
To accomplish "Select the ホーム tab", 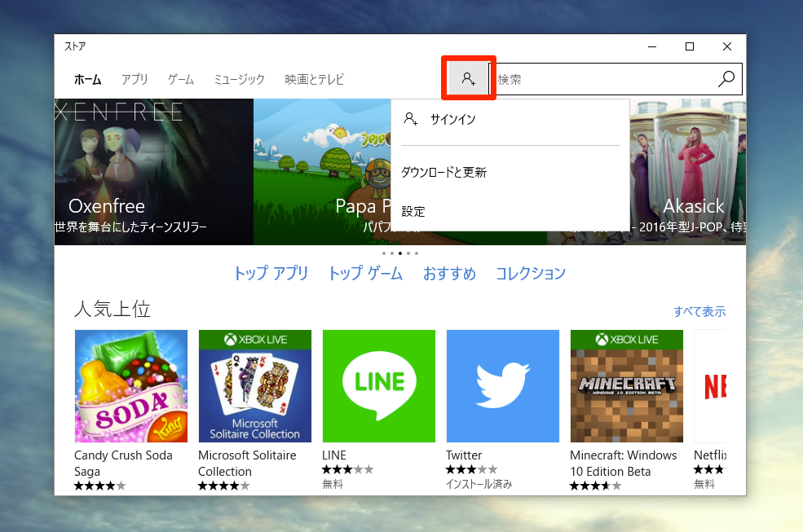I will [87, 79].
